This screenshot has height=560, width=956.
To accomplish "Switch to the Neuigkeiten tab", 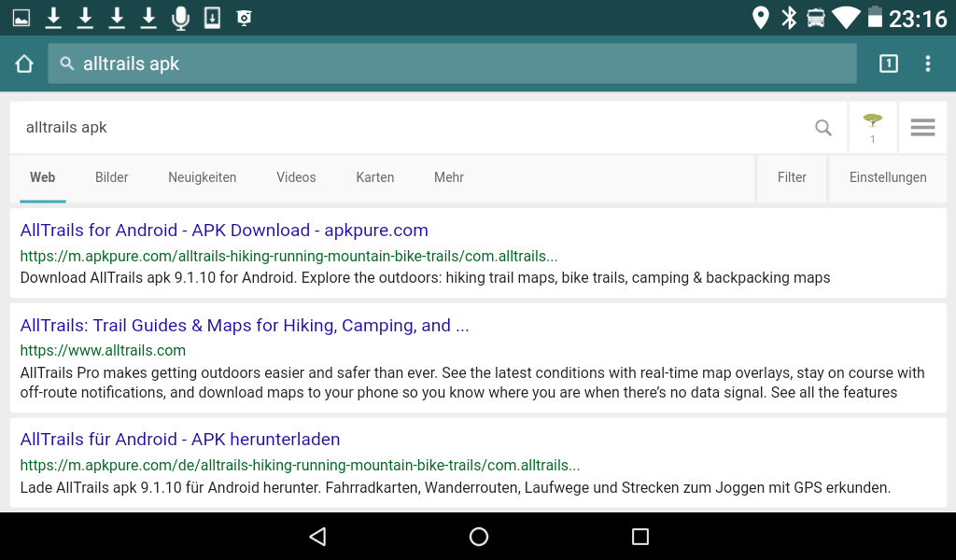I will [202, 177].
